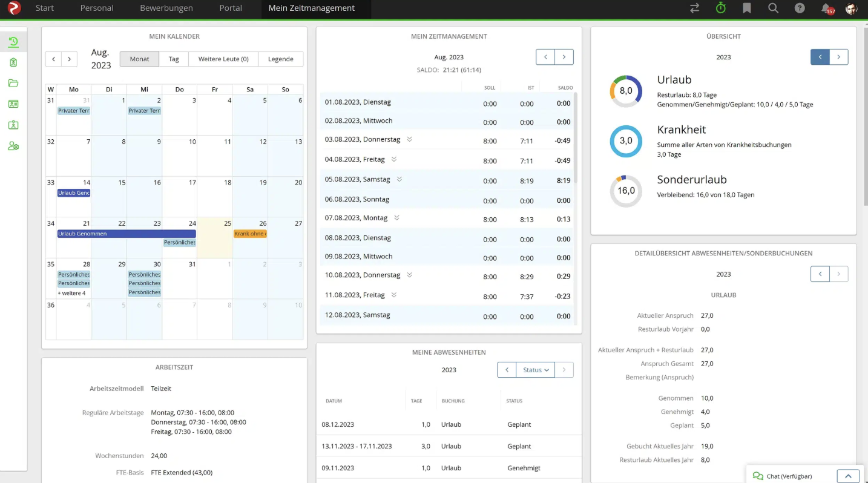Viewport: 868px width, 483px height.
Task: Open the help question mark icon
Action: coord(800,8)
